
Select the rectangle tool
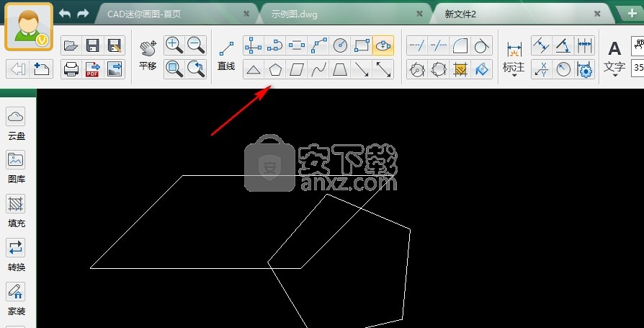[x=362, y=45]
